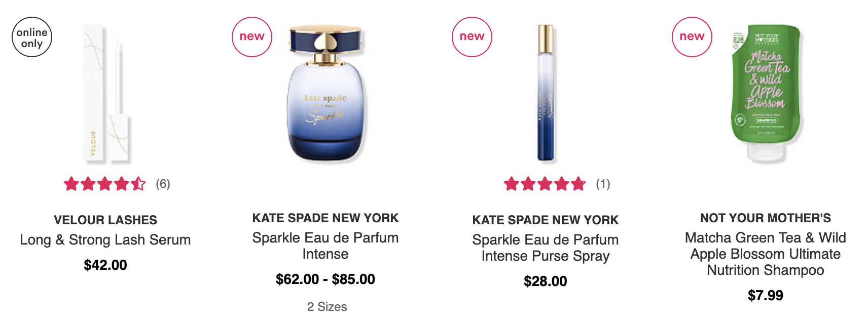Open the Kate Spade purse spray image
Viewport: 868px width, 324px height.
pos(546,93)
